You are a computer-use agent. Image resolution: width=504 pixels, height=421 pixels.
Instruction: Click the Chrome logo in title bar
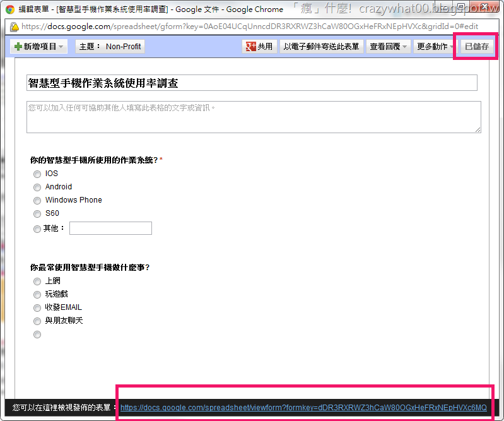(x=10, y=9)
